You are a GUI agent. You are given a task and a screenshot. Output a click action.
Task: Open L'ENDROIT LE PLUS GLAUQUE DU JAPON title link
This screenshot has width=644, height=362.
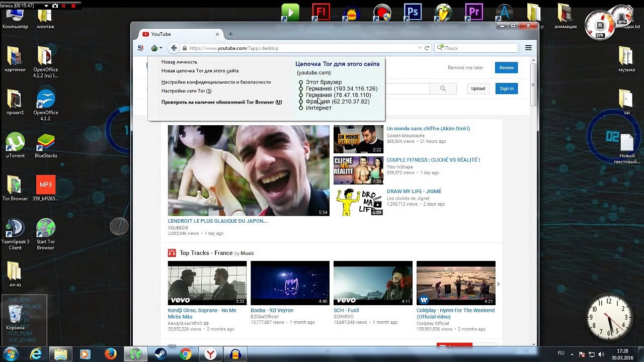(218, 221)
